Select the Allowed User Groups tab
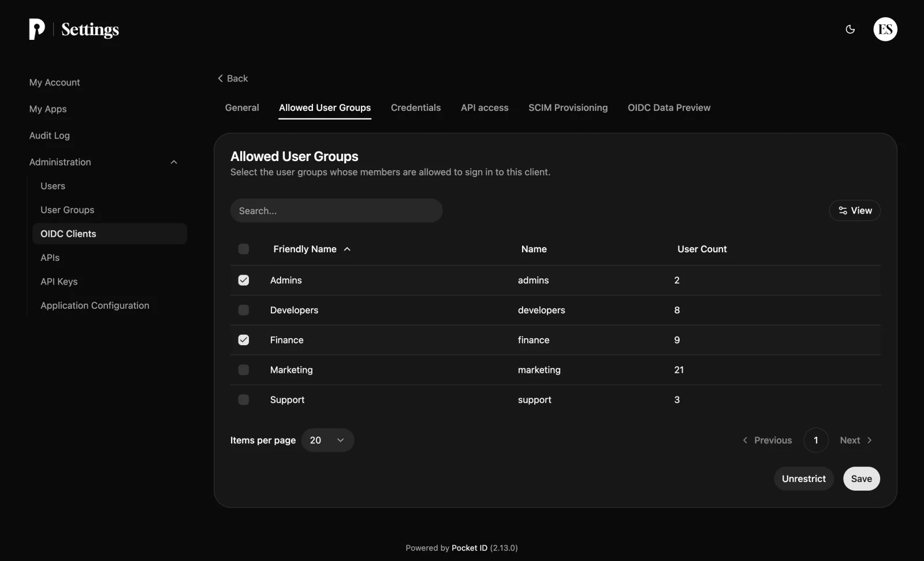Screen dimensions: 924x561 click(325, 108)
